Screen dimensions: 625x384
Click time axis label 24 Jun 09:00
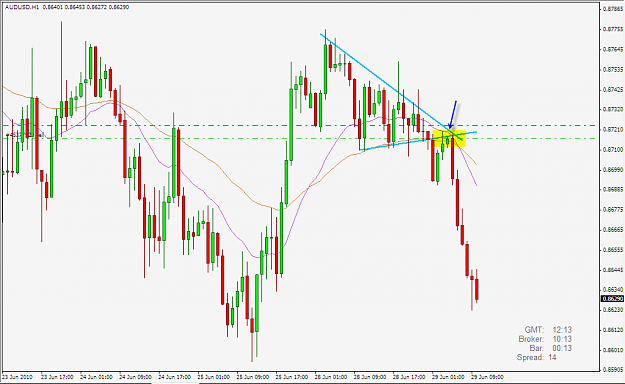pos(136,377)
